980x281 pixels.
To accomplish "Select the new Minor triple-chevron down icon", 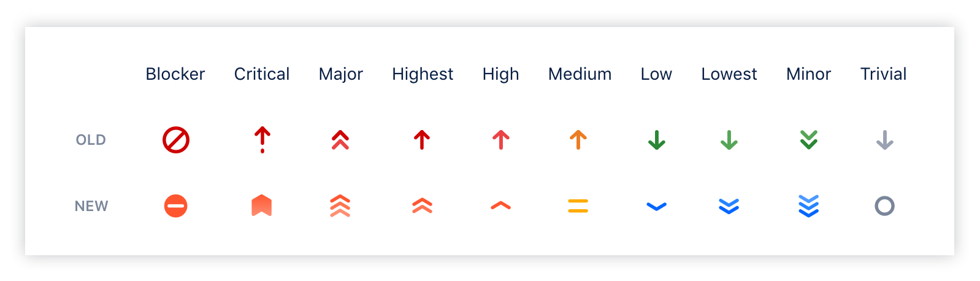I will (809, 206).
